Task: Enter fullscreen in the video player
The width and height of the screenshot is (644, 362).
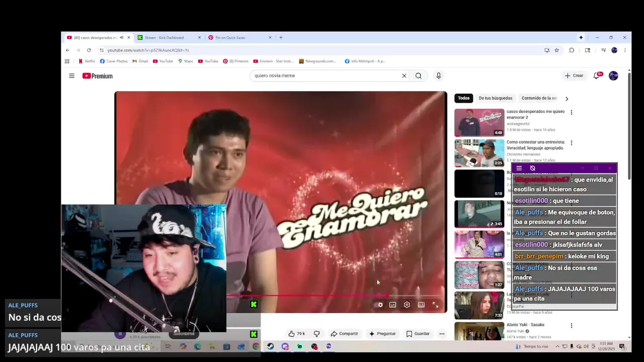Action: click(x=435, y=305)
